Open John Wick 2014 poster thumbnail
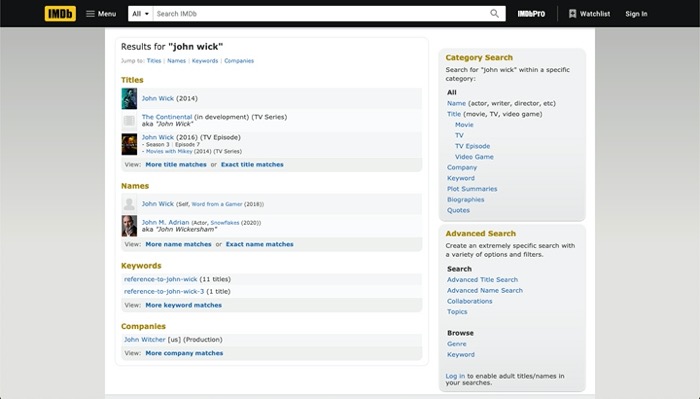Screen dimensions: 700x399 (x=129, y=99)
